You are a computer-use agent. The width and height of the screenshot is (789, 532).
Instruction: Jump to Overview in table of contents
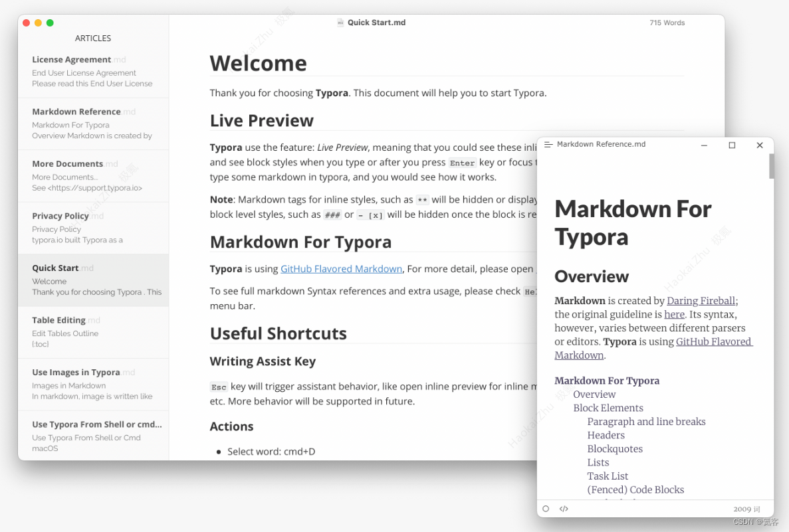pos(594,395)
